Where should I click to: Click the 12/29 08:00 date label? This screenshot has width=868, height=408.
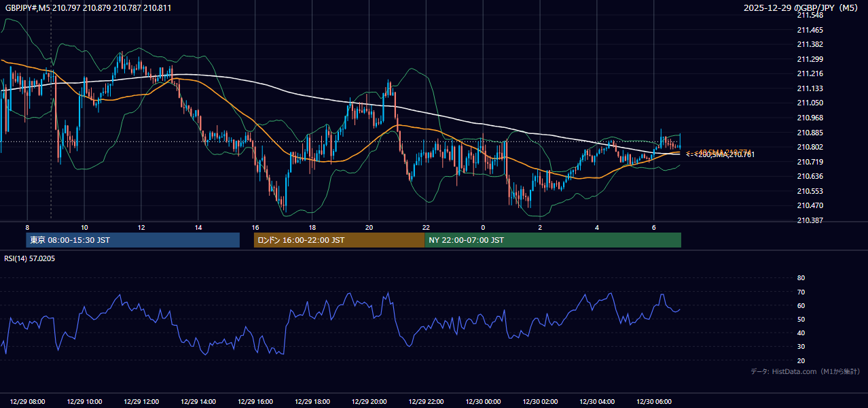pos(28,401)
